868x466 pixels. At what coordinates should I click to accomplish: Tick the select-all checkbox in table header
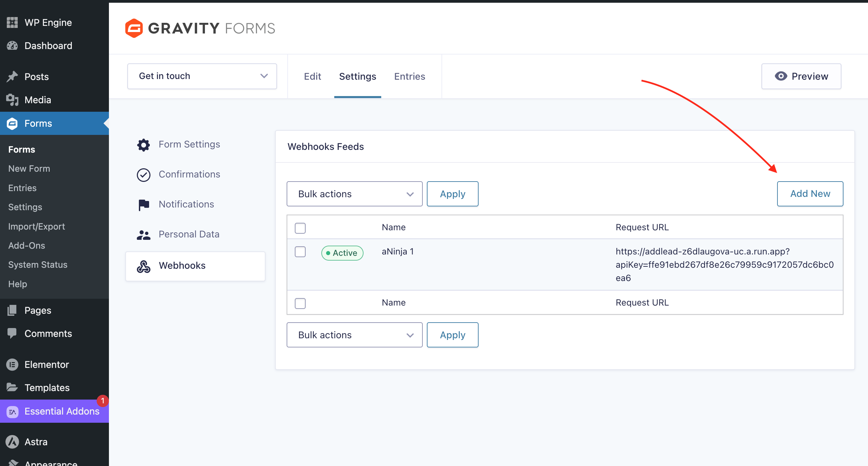click(300, 228)
